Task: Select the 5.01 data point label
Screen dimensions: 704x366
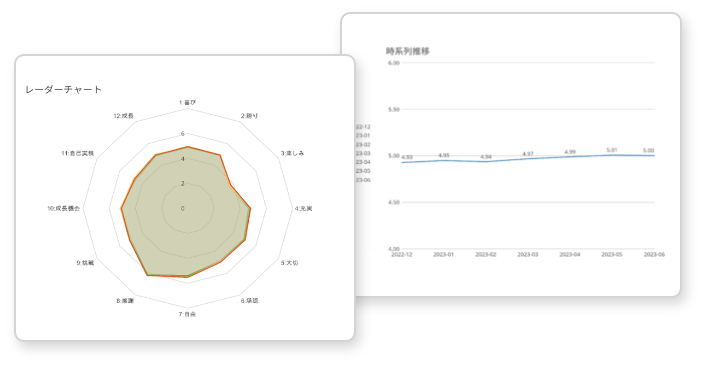Action: tap(612, 150)
